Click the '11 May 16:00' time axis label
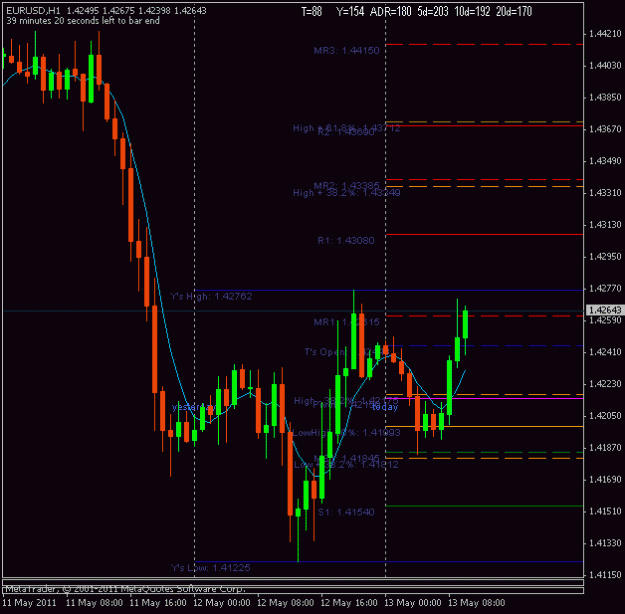 (158, 602)
